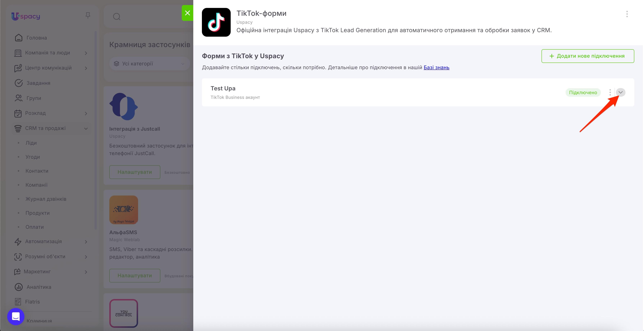Click the Підключено status badge

(x=583, y=92)
